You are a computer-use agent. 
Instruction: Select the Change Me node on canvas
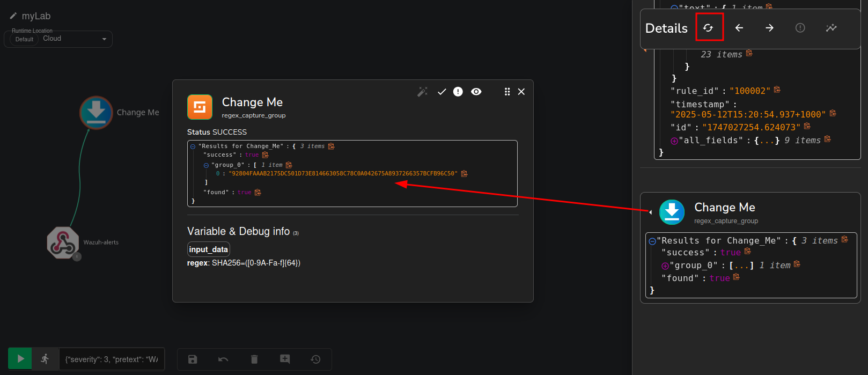(x=96, y=113)
